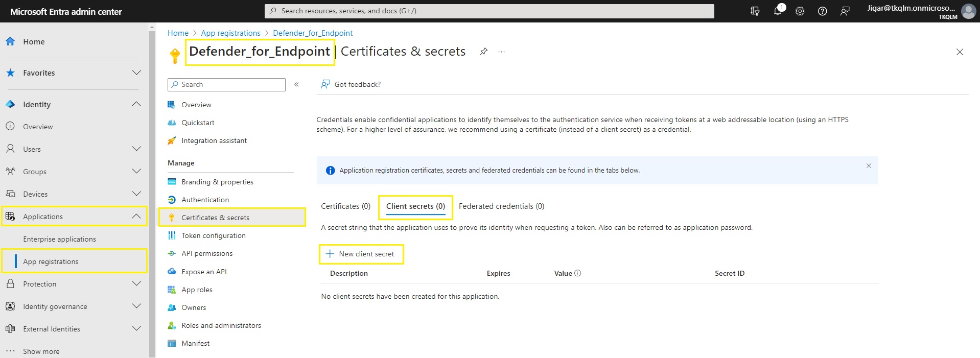Open App registrations in sidebar
980x358 pixels.
[51, 261]
